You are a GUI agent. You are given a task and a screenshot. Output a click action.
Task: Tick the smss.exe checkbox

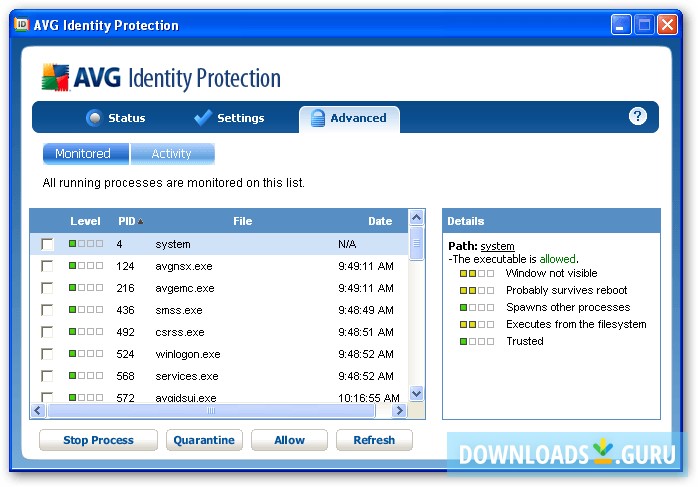click(47, 310)
